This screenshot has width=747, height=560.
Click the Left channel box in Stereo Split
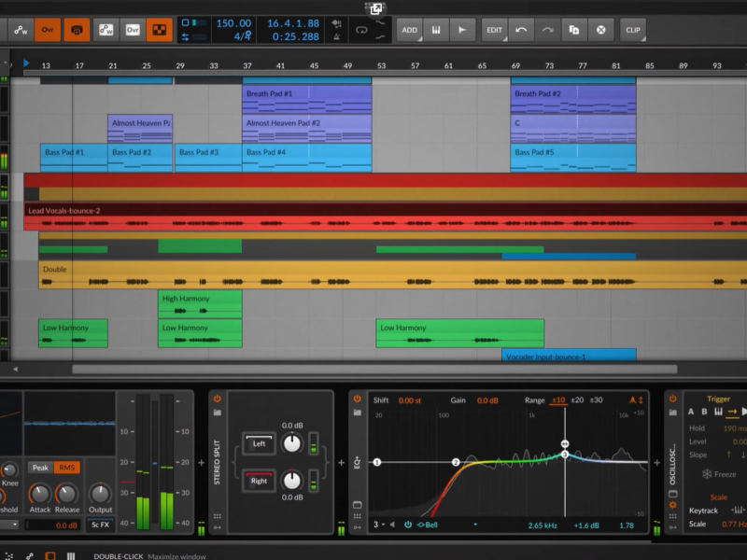point(260,444)
